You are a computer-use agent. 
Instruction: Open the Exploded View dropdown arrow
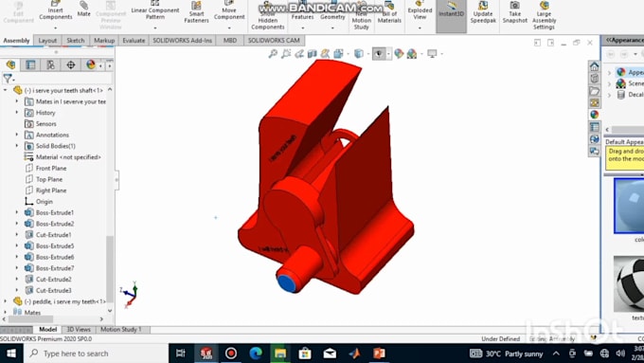point(420,27)
